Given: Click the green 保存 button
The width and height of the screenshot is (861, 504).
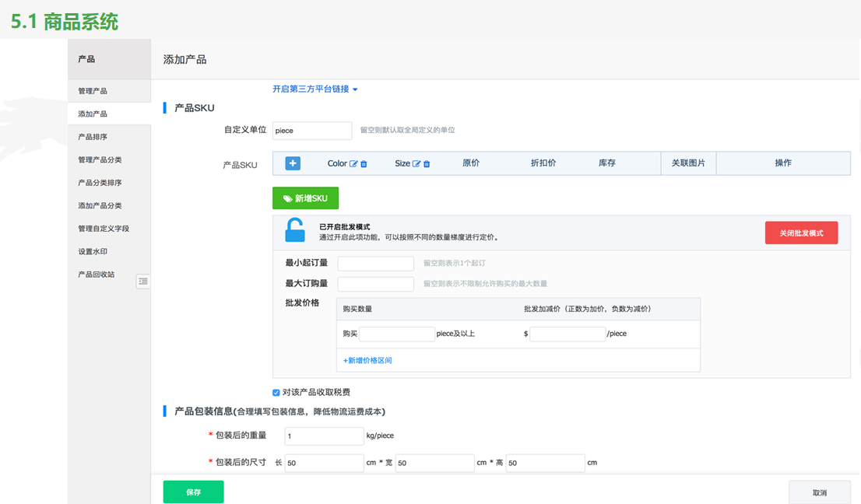Looking at the screenshot, I should pyautogui.click(x=193, y=492).
